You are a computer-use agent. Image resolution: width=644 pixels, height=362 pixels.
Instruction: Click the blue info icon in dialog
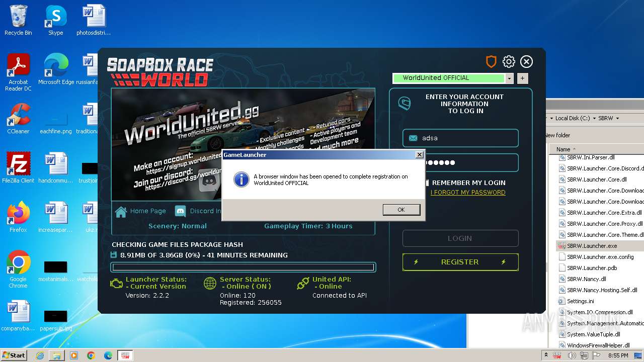242,179
